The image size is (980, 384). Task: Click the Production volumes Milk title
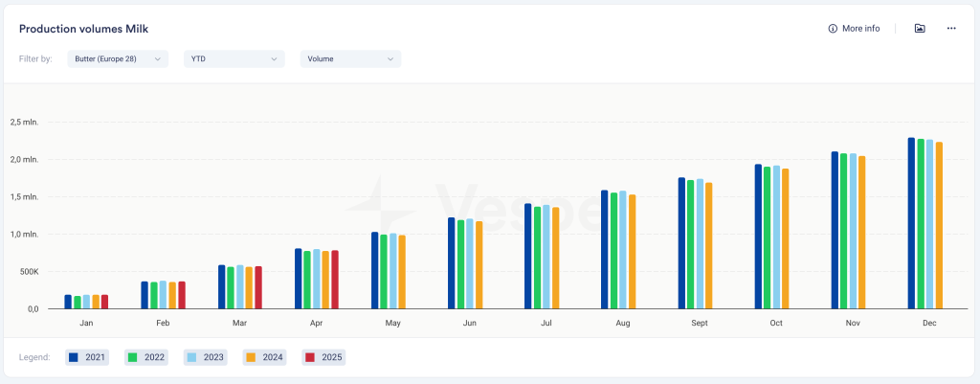tap(84, 29)
